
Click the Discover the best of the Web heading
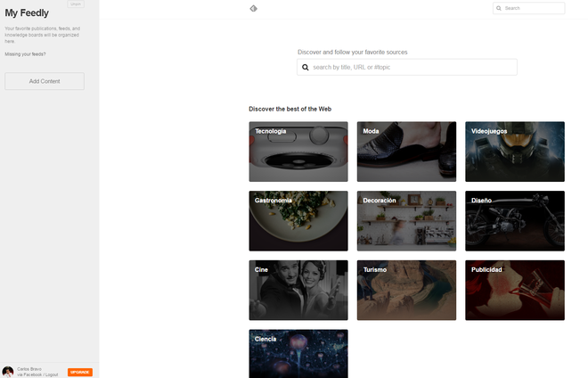coord(290,109)
